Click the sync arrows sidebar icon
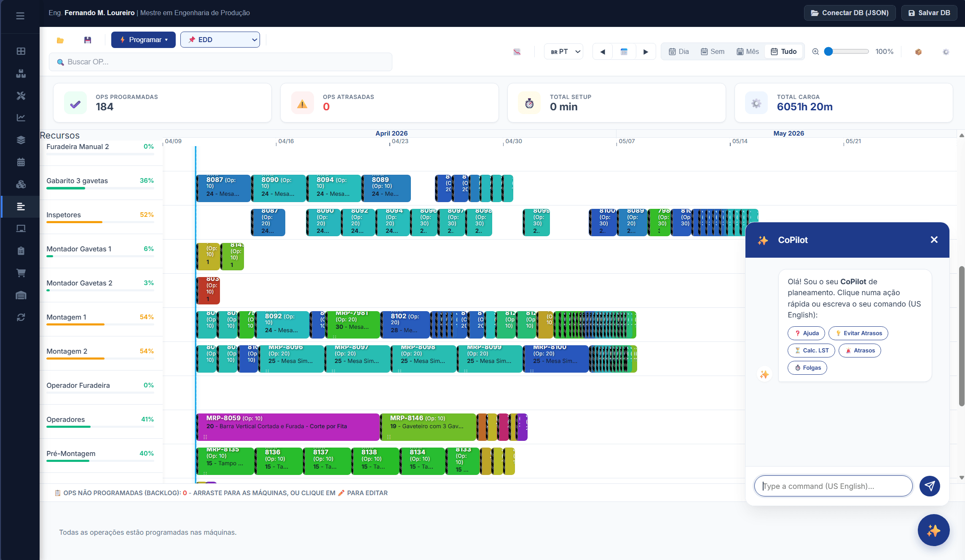965x560 pixels. coord(21,317)
